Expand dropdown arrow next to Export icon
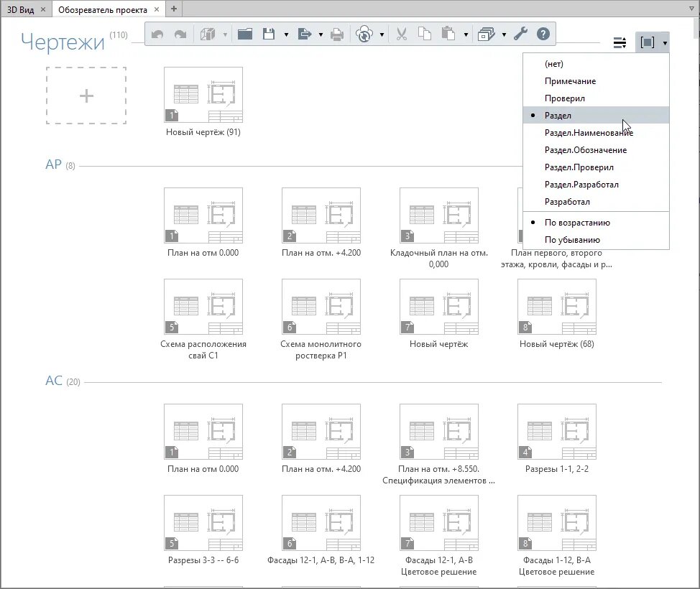700x589 pixels. (321, 34)
